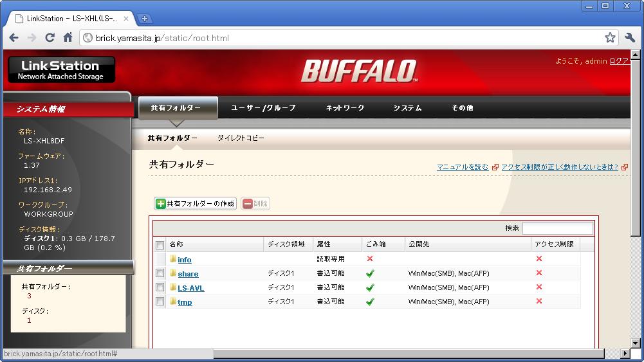The height and width of the screenshot is (362, 644).
Task: Open the その他 tab
Action: [x=463, y=108]
